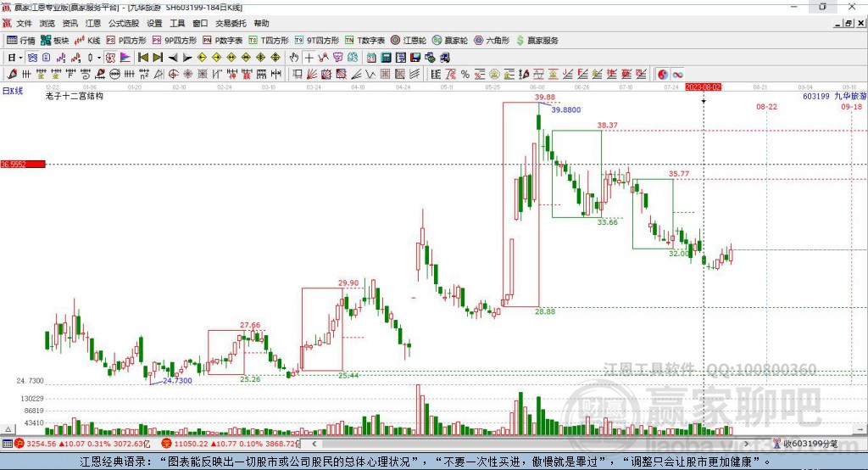Open the 行情 quotes view

point(20,41)
